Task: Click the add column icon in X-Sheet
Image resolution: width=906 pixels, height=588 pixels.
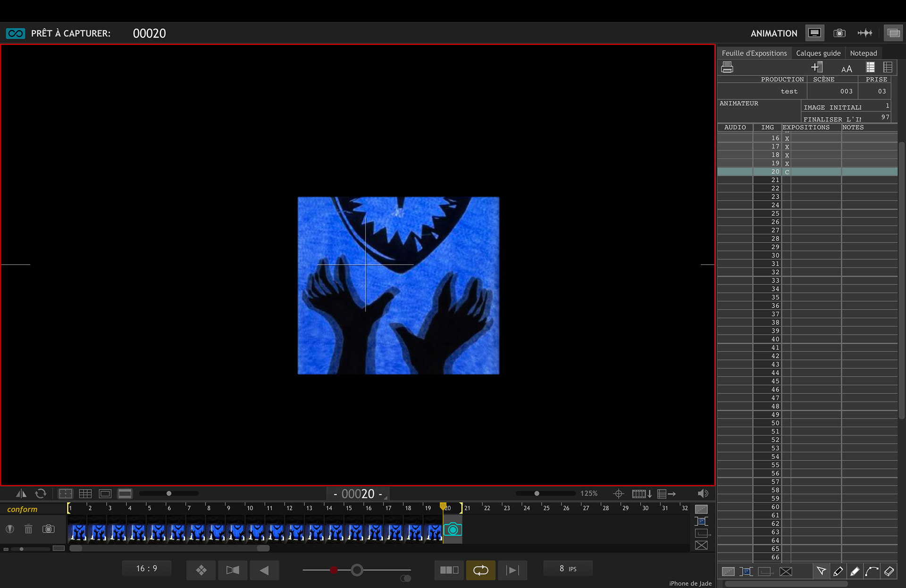Action: (x=817, y=67)
